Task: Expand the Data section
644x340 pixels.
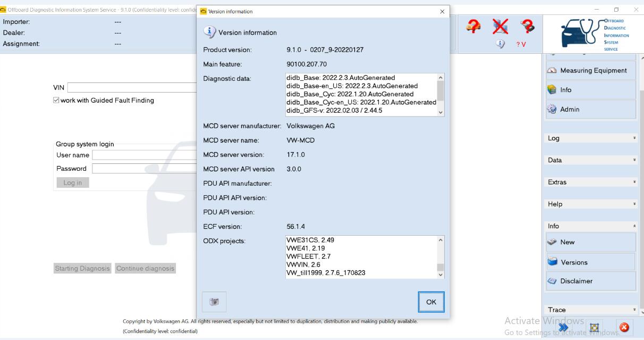Action: point(591,160)
